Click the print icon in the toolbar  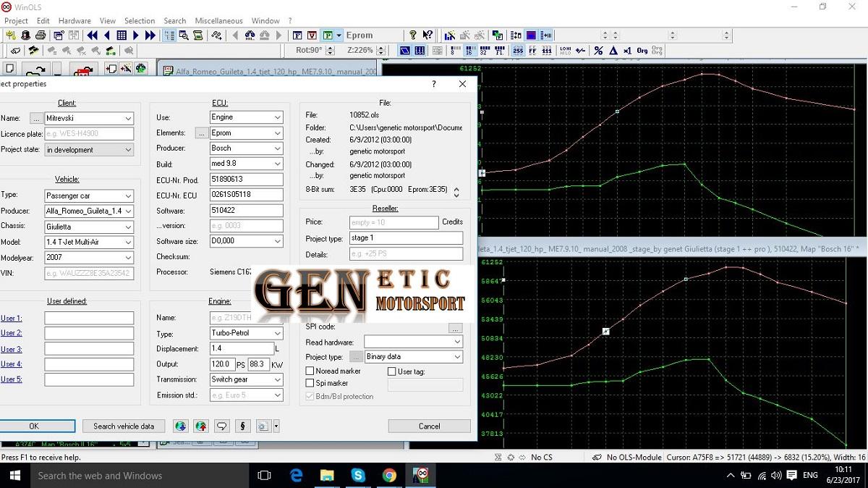pos(41,35)
